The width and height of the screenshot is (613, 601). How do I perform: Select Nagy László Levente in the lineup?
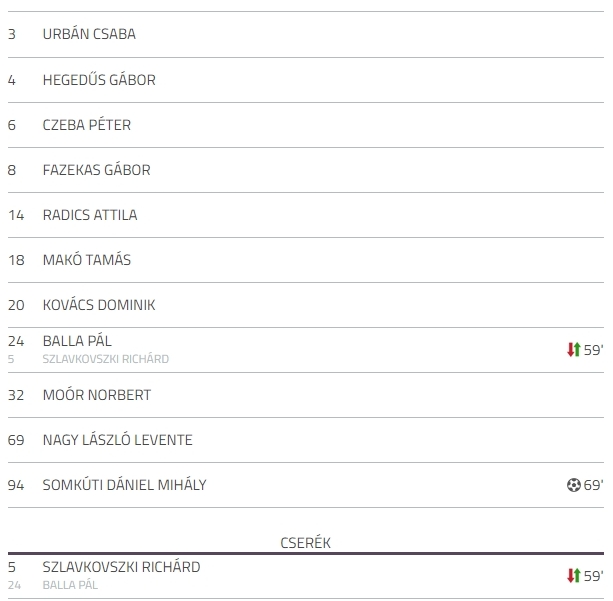point(117,440)
